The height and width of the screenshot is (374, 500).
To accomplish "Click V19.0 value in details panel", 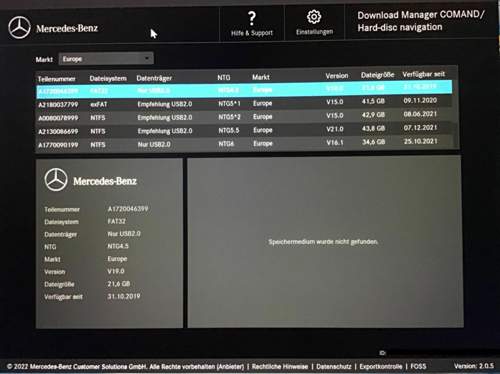I will 116,271.
